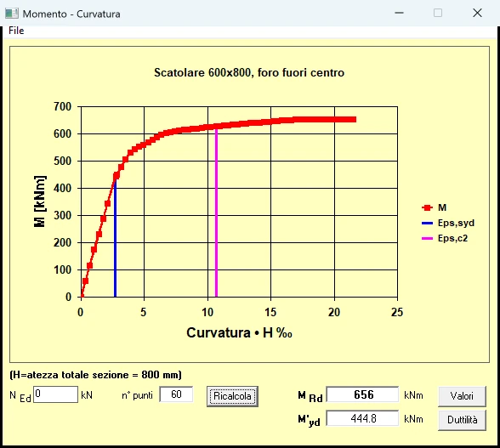
Task: Click the H=atezza totale sezione note
Action: [x=95, y=375]
